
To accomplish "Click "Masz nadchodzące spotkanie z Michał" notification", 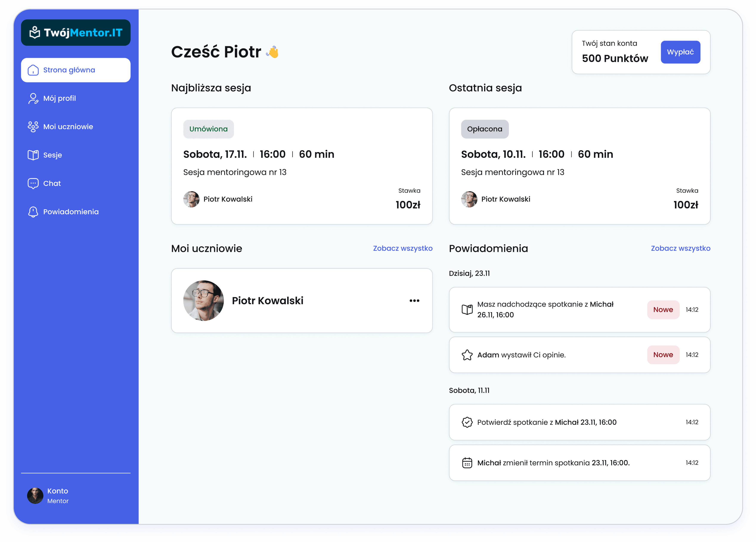I will [579, 310].
